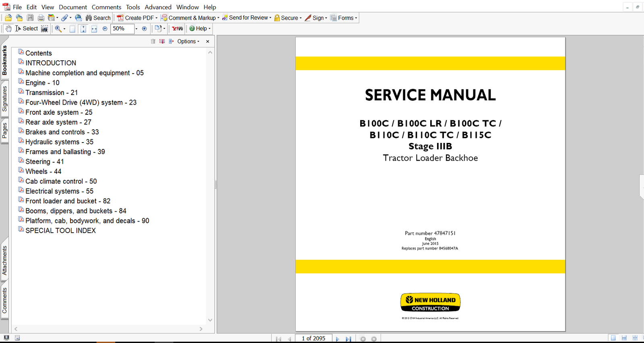Screen dimensions: 644x343
Task: Click the Fit Width icon
Action: tap(94, 29)
